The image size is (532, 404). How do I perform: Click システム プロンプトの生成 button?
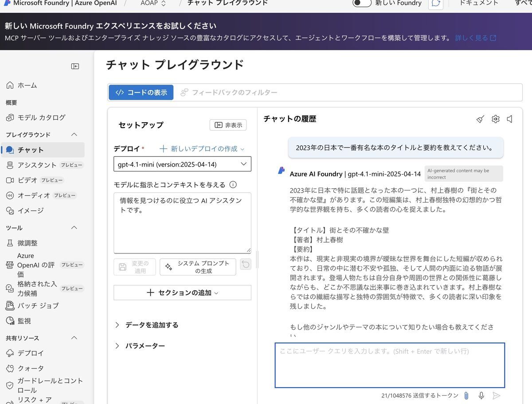pyautogui.click(x=198, y=267)
